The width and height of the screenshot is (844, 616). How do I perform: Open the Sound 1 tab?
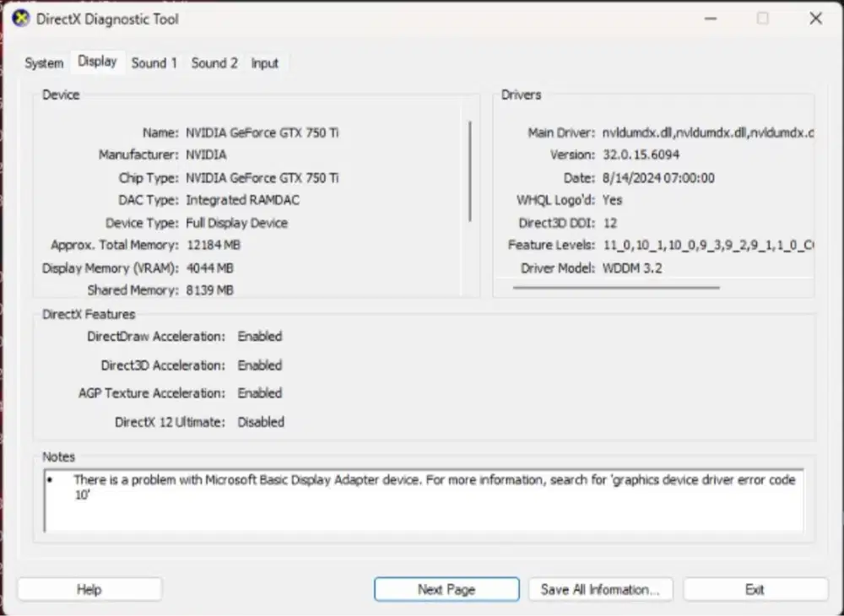(154, 63)
